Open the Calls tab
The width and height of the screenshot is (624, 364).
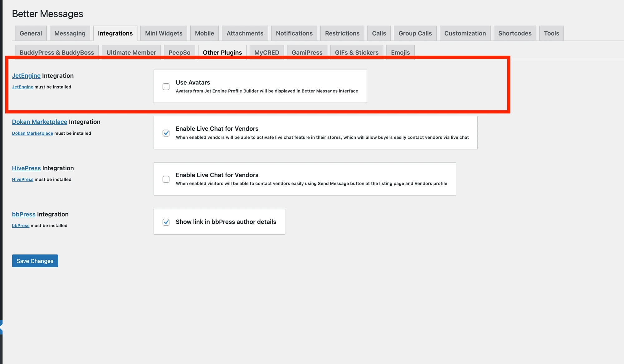379,33
